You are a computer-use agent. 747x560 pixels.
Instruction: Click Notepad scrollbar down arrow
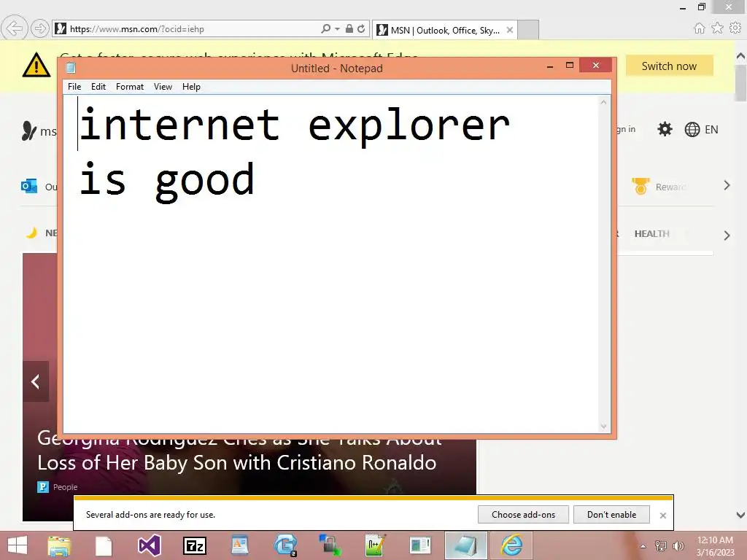603,427
